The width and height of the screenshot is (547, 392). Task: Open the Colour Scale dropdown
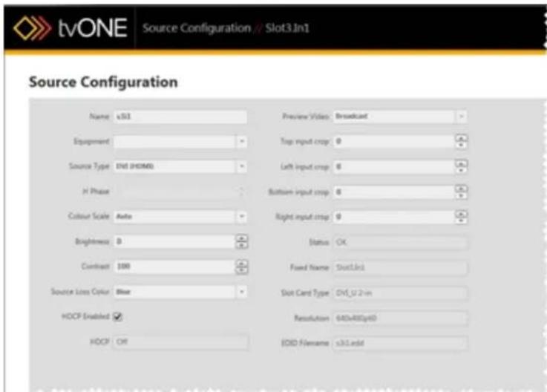(x=242, y=217)
